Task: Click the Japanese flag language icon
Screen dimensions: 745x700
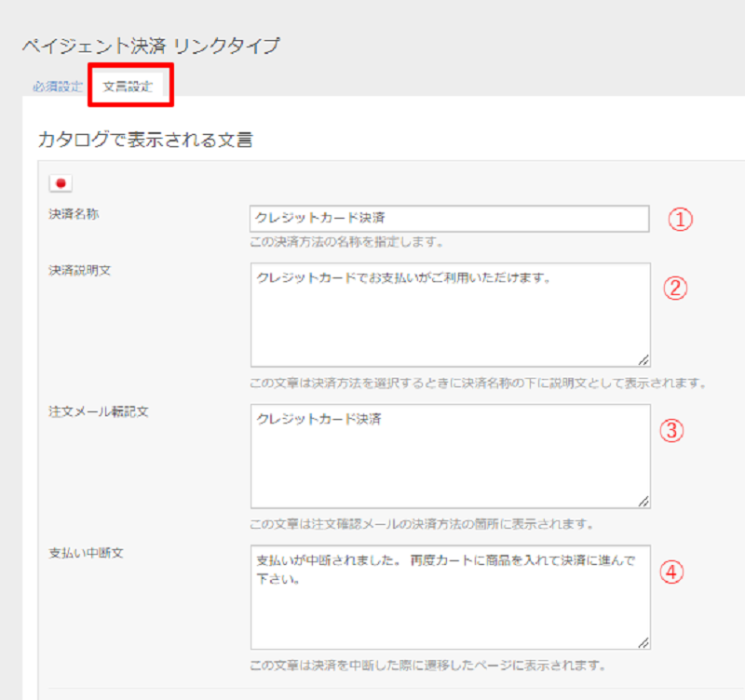Action: click(x=61, y=183)
